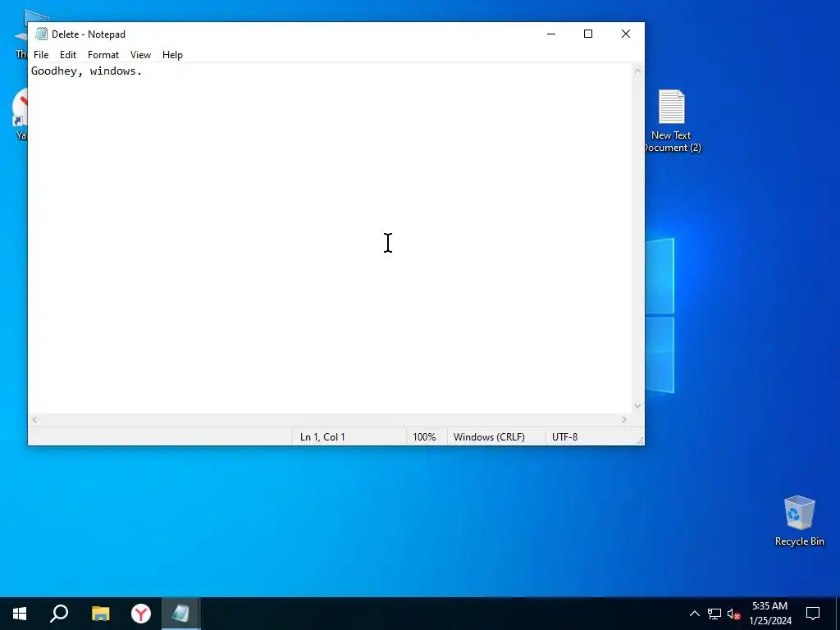This screenshot has width=840, height=630.
Task: Click 'Windows (CRLF)' in status bar
Action: click(489, 437)
